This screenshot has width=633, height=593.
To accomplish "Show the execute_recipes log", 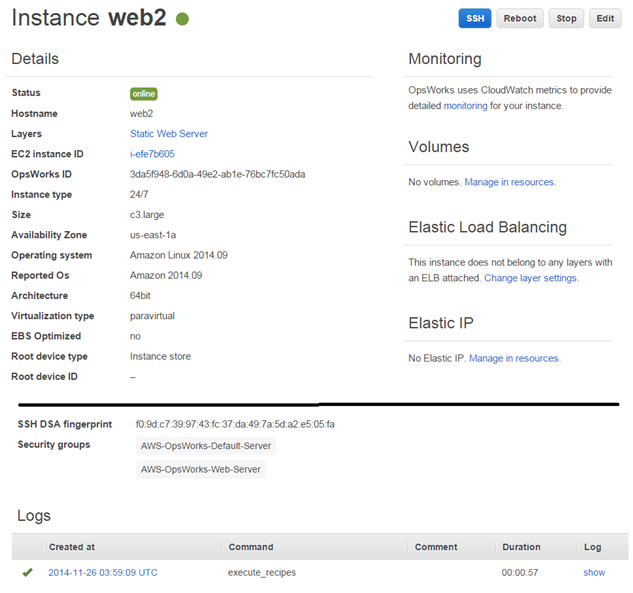I will point(594,572).
